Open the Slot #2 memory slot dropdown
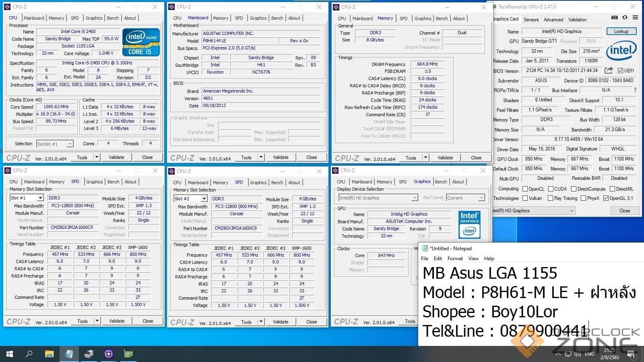This screenshot has height=362, width=644. point(204,199)
